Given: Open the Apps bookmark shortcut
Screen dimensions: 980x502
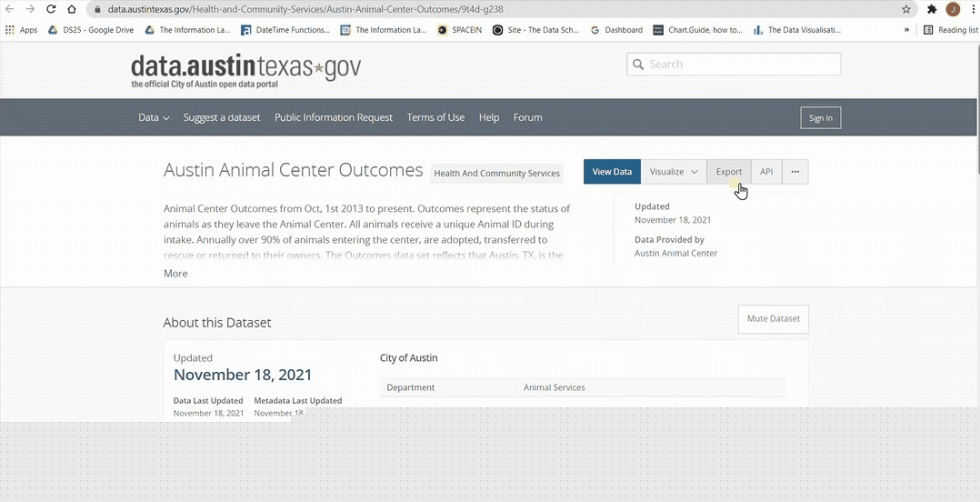Looking at the screenshot, I should [21, 29].
